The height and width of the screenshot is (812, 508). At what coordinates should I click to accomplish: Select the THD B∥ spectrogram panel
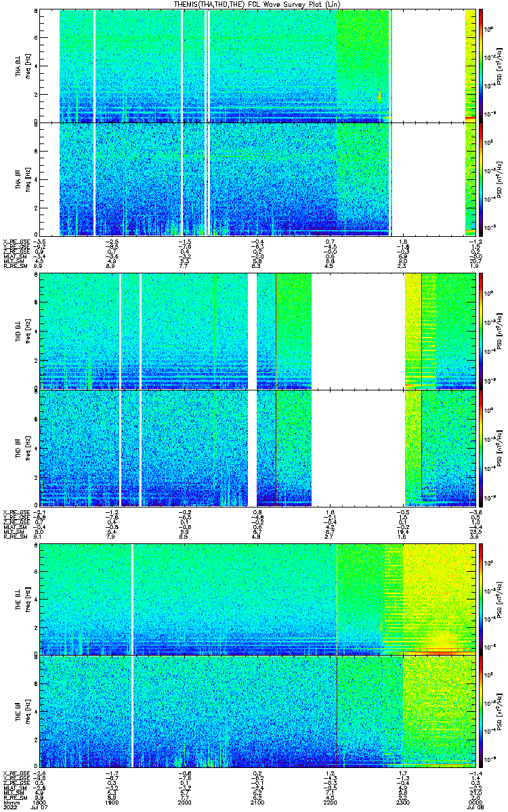(x=257, y=448)
